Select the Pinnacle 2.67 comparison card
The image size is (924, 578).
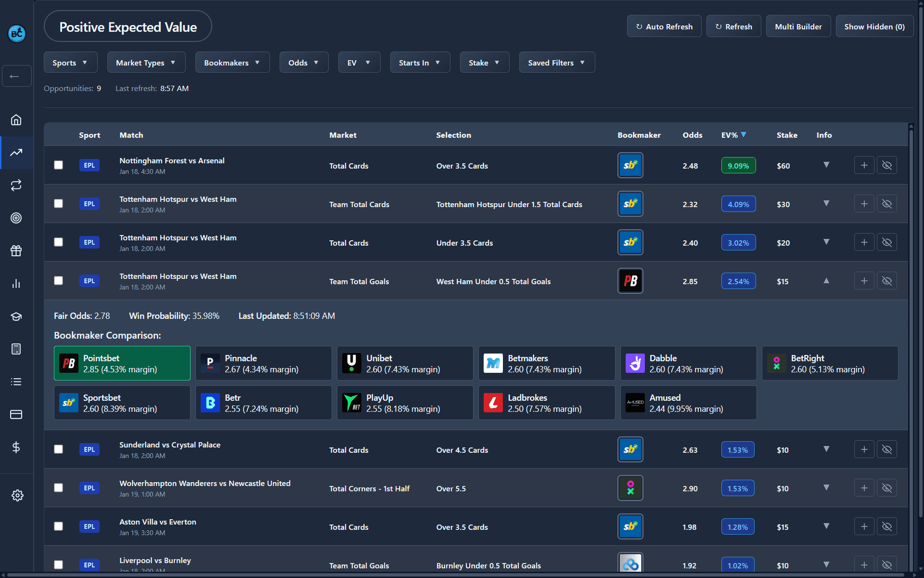point(263,364)
